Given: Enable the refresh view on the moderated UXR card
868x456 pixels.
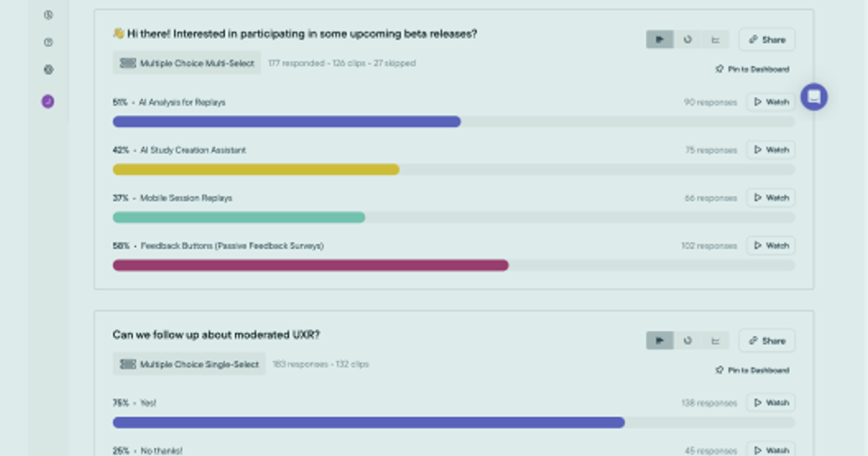Looking at the screenshot, I should pyautogui.click(x=687, y=340).
